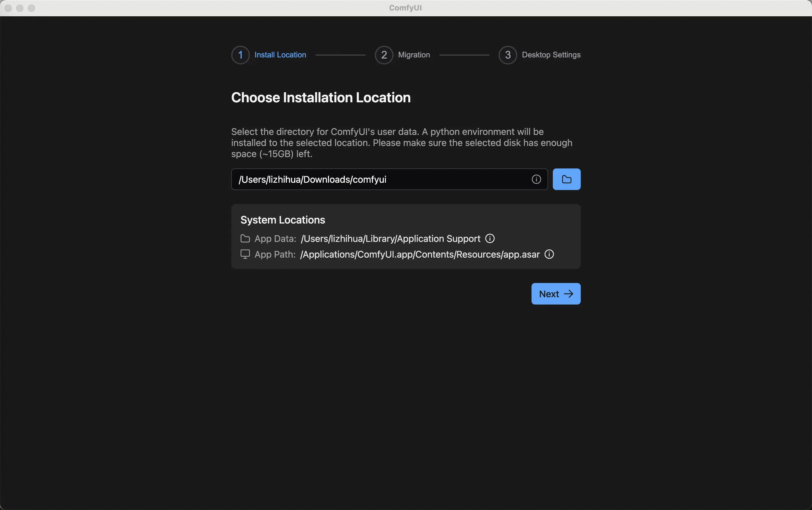Select step 3 Desktop Settings
Image resolution: width=812 pixels, height=510 pixels.
tap(539, 55)
